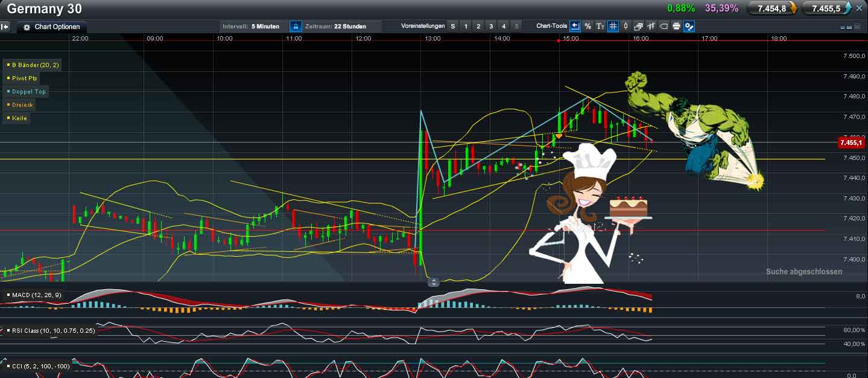This screenshot has height=378, width=868.
Task: Click the 35,39% value
Action: pos(721,8)
